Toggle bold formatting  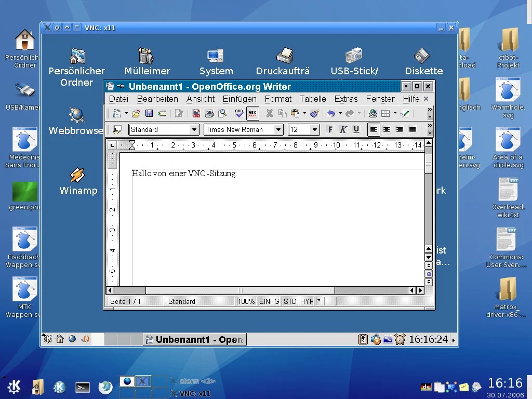(329, 128)
